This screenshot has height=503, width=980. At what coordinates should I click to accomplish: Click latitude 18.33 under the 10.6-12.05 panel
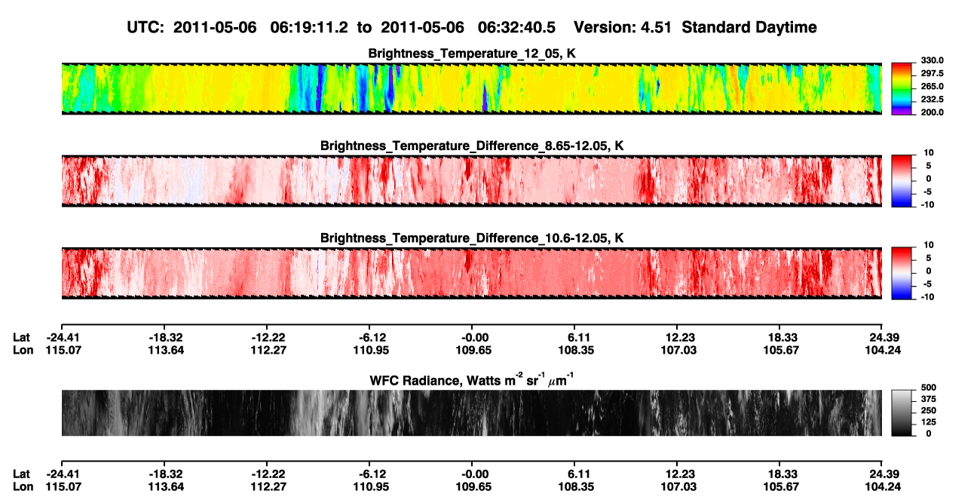click(779, 337)
